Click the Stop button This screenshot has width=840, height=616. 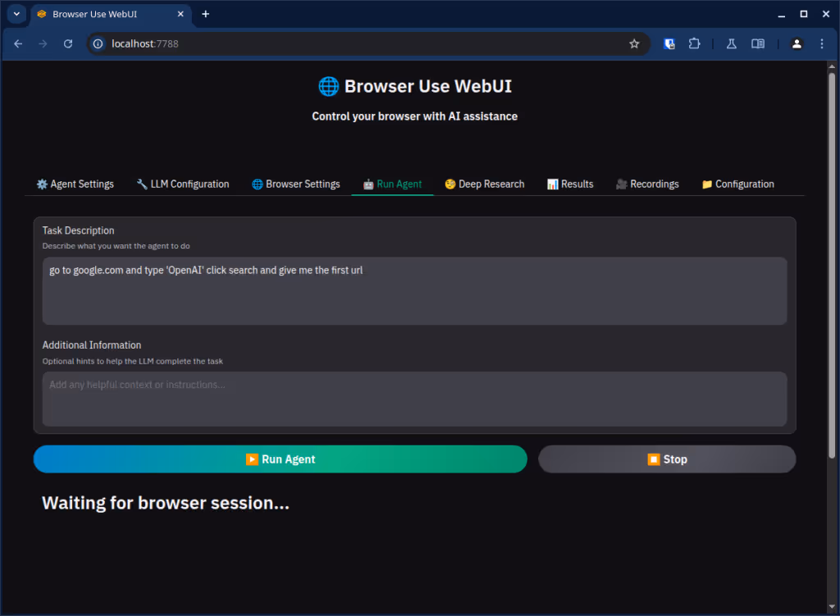[x=667, y=459]
